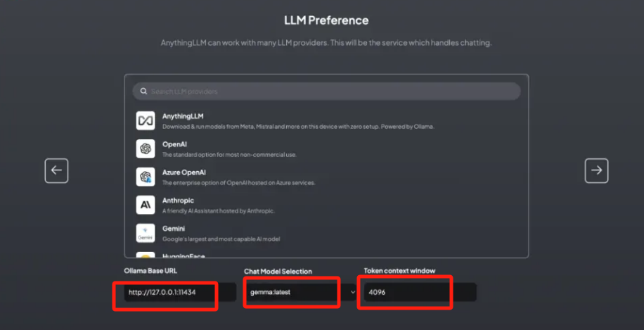Viewport: 644px width, 330px height.
Task: Edit the Ollama Base URL field
Action: 180,292
